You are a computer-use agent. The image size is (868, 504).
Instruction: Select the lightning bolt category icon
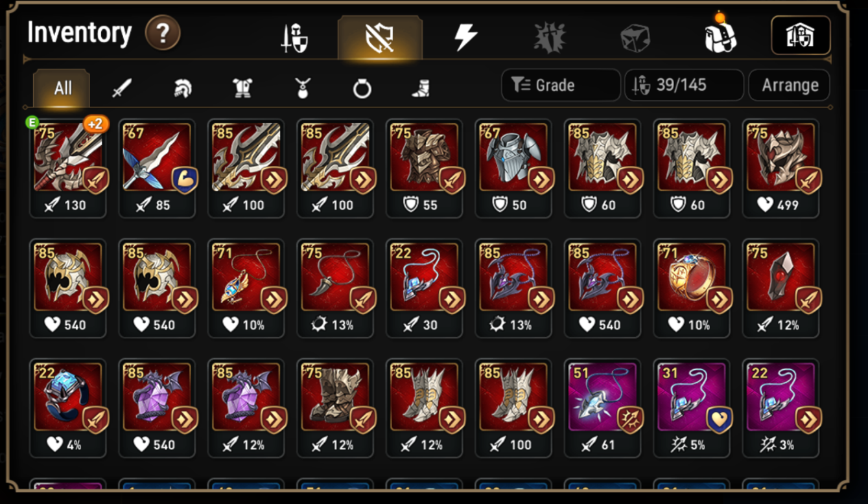[x=465, y=37]
